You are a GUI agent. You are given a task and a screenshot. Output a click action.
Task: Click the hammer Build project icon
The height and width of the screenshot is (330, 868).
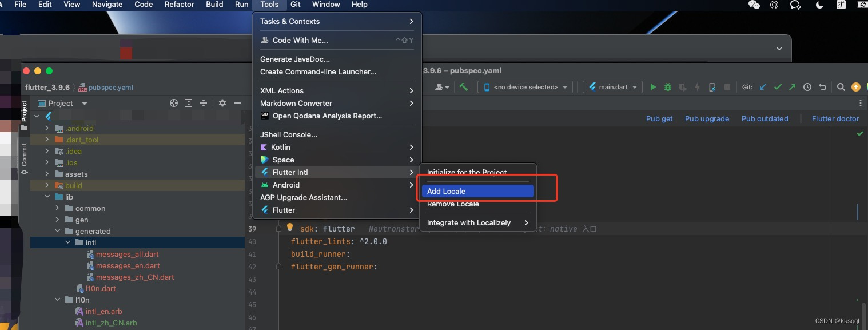[463, 87]
